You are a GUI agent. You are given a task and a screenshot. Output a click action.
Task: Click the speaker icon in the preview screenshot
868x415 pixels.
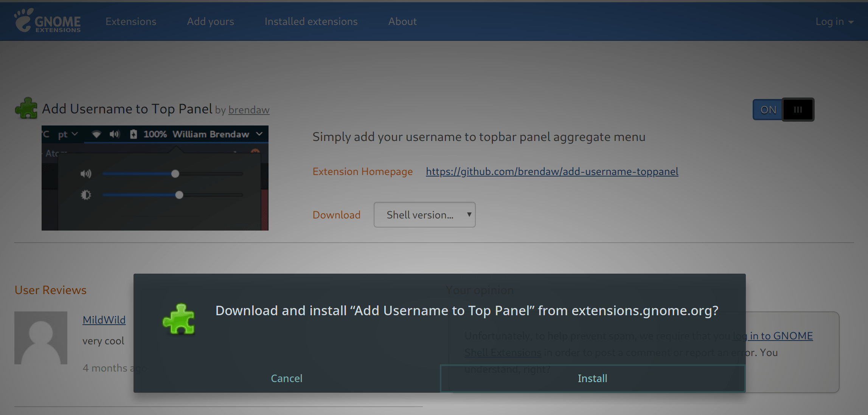tap(87, 173)
